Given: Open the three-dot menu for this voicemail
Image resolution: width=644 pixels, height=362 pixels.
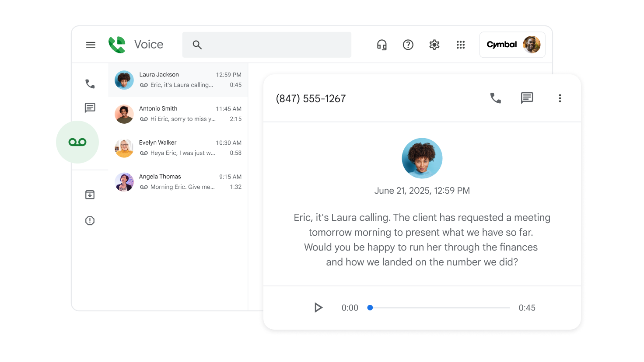Looking at the screenshot, I should coord(560,98).
